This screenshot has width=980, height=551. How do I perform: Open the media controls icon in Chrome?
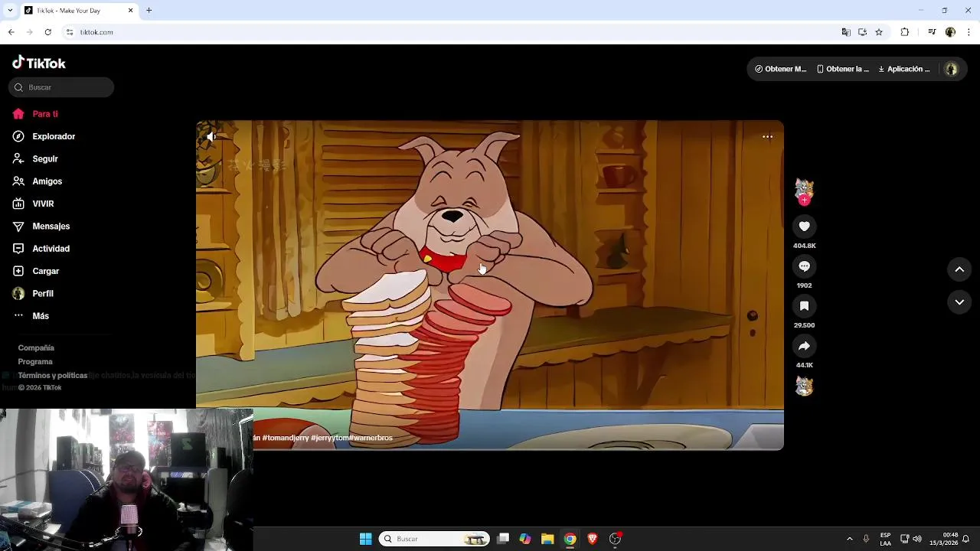(932, 32)
